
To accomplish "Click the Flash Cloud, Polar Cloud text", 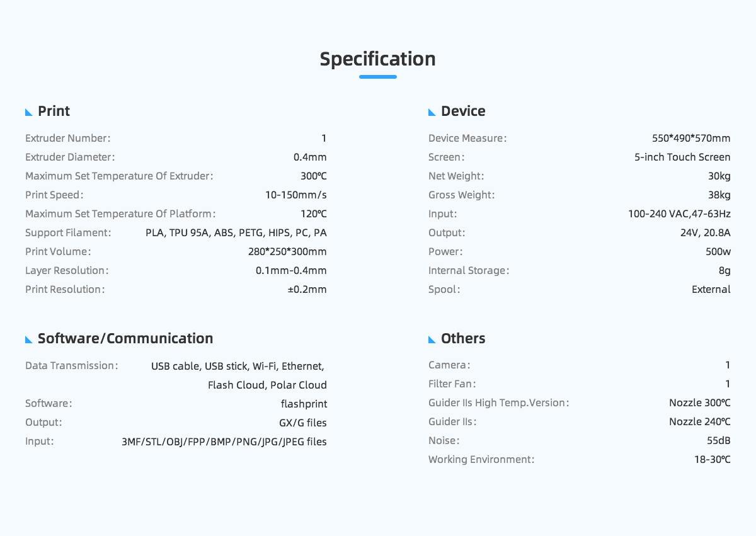I will (267, 385).
